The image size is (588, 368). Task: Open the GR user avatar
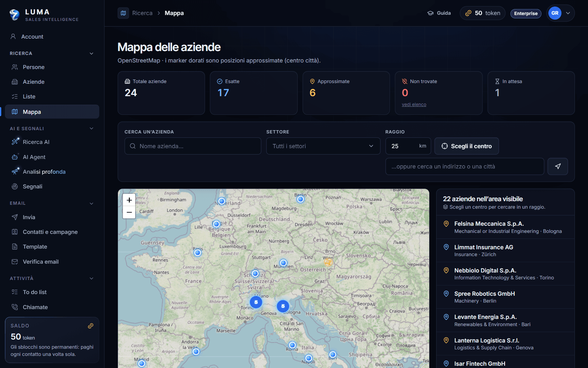coord(555,13)
